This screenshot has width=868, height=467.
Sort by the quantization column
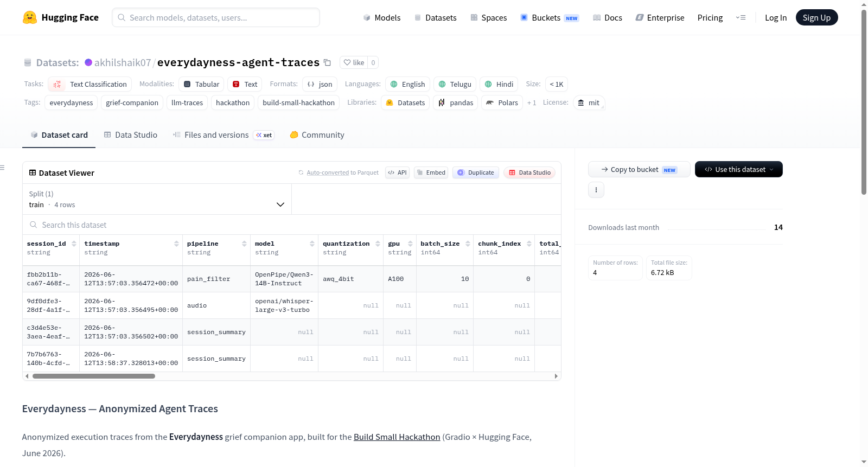pyautogui.click(x=378, y=244)
